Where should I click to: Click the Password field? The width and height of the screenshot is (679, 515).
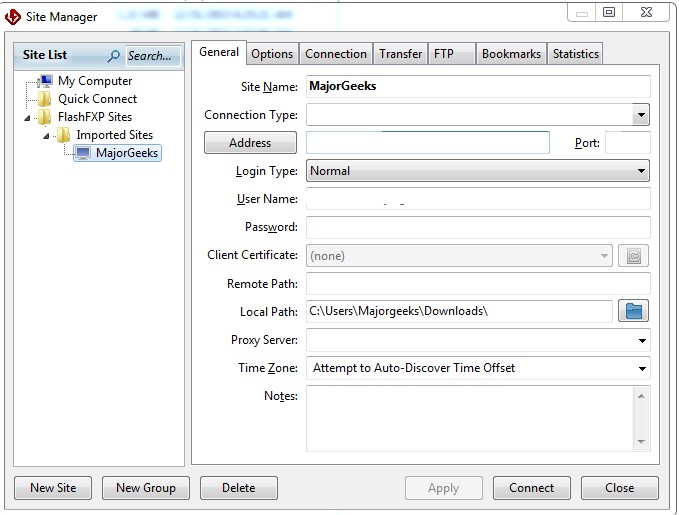[x=478, y=227]
